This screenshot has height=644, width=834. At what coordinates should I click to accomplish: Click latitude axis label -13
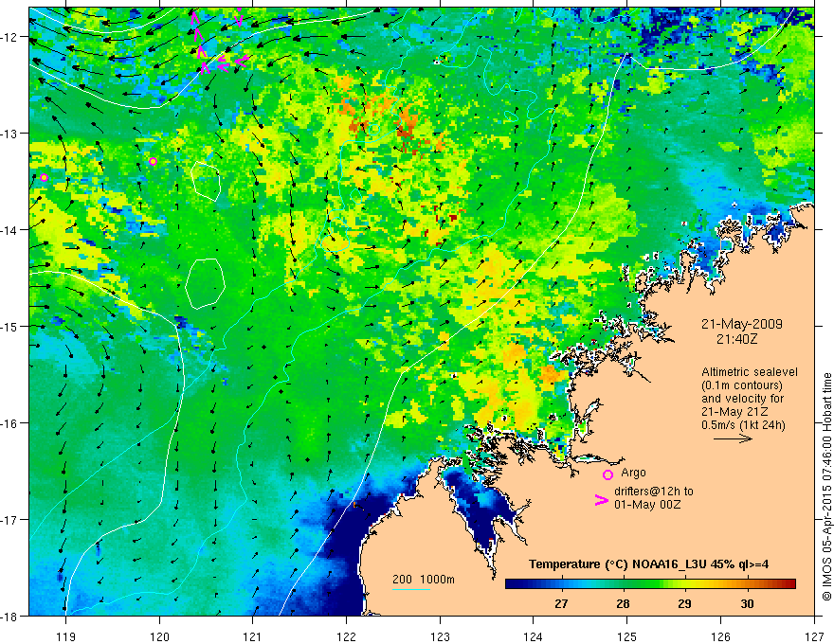10,134
